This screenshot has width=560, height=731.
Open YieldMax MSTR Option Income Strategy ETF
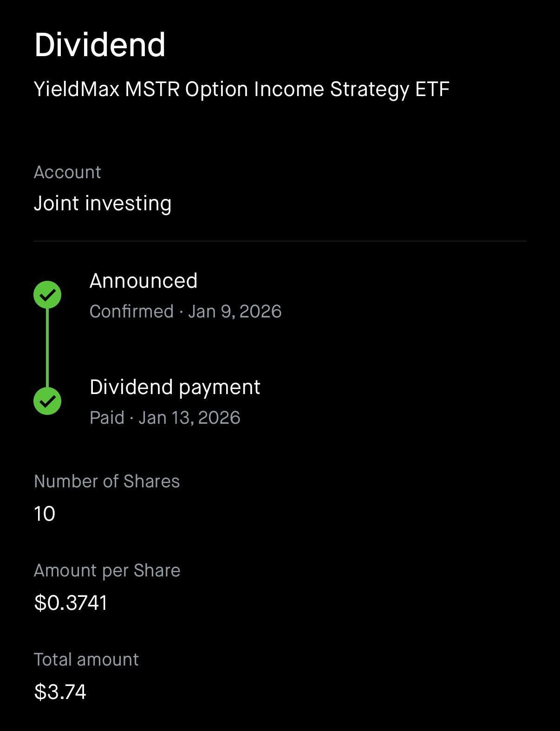pos(241,89)
